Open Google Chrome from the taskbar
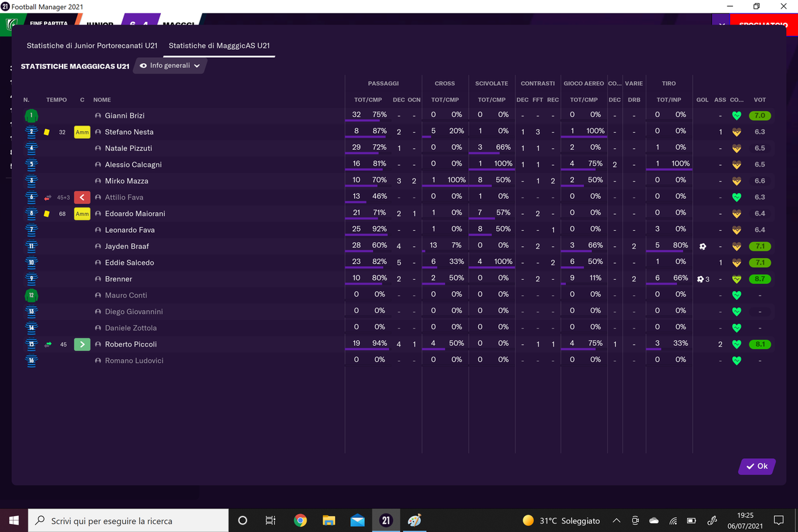The image size is (798, 532). [301, 521]
